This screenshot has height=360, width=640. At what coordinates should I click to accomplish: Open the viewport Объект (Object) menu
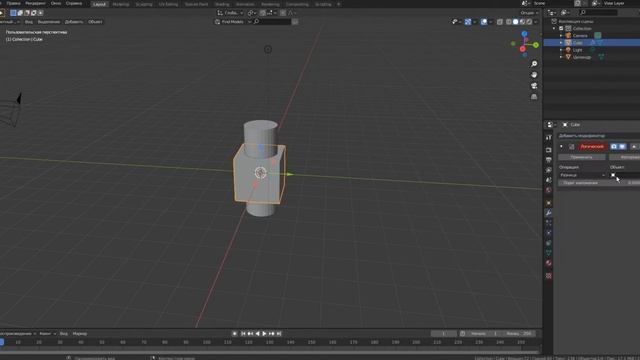pyautogui.click(x=95, y=22)
